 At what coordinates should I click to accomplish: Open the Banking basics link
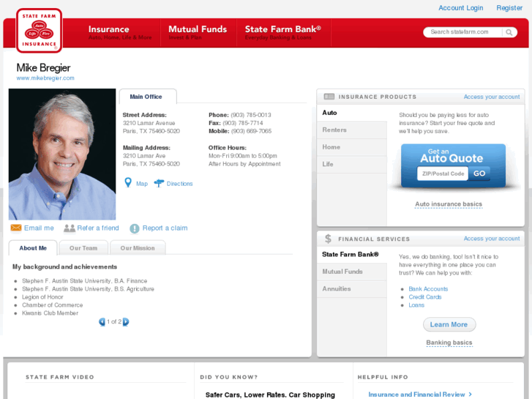449,343
